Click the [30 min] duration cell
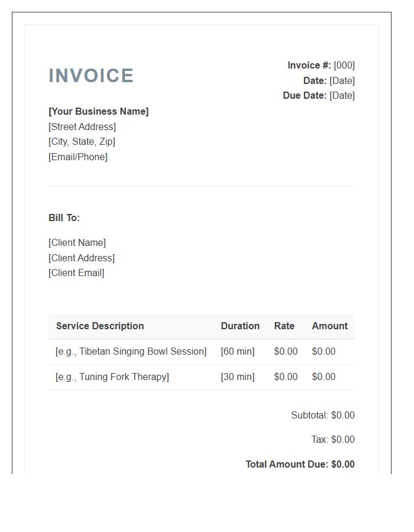The image size is (414, 532). click(238, 377)
